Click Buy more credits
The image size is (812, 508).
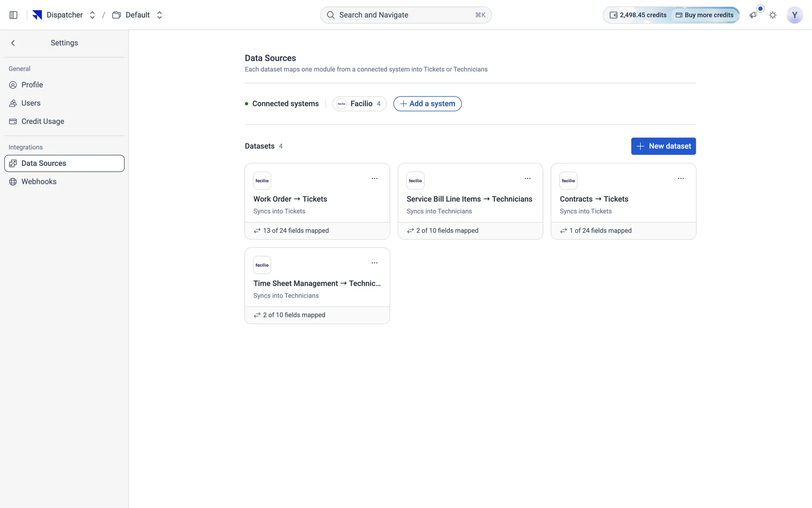705,15
